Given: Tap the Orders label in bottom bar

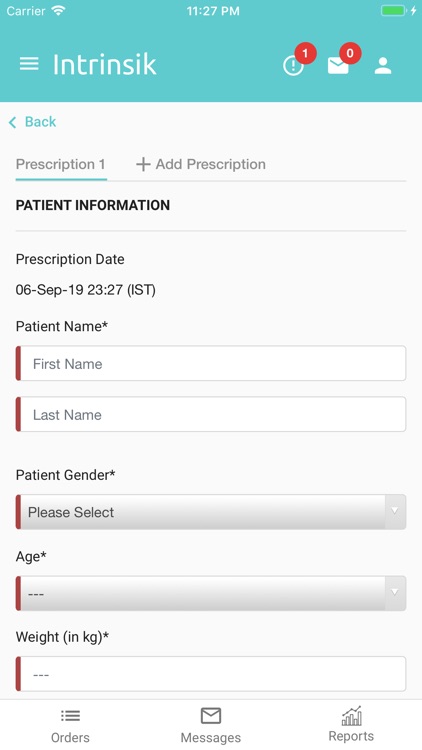Looking at the screenshot, I should [70, 738].
